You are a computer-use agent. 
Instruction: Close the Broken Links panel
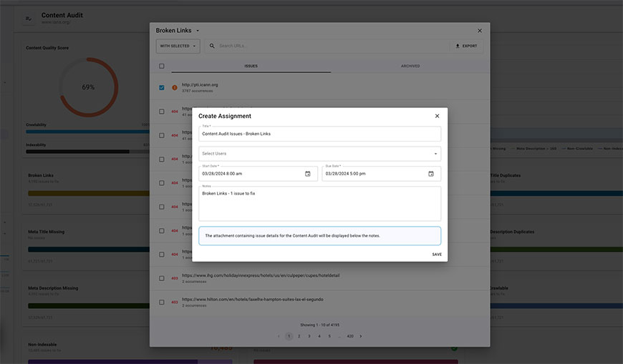[x=480, y=31]
